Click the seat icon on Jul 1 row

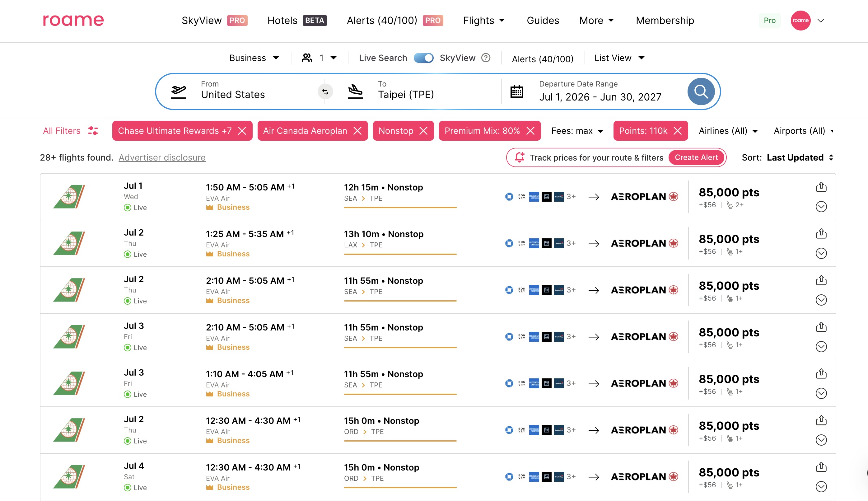coord(729,205)
